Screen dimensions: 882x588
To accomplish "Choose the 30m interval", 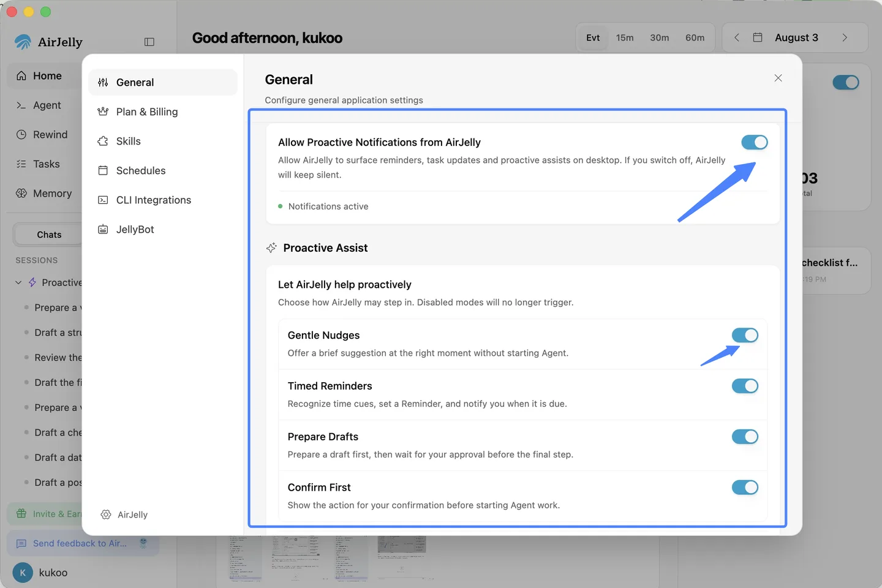I will click(x=660, y=37).
